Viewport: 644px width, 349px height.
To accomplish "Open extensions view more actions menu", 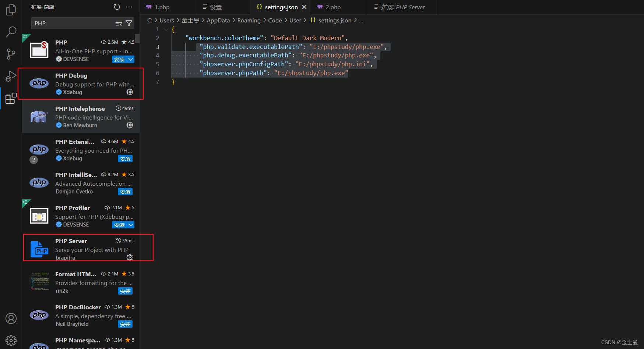I will click(x=129, y=7).
